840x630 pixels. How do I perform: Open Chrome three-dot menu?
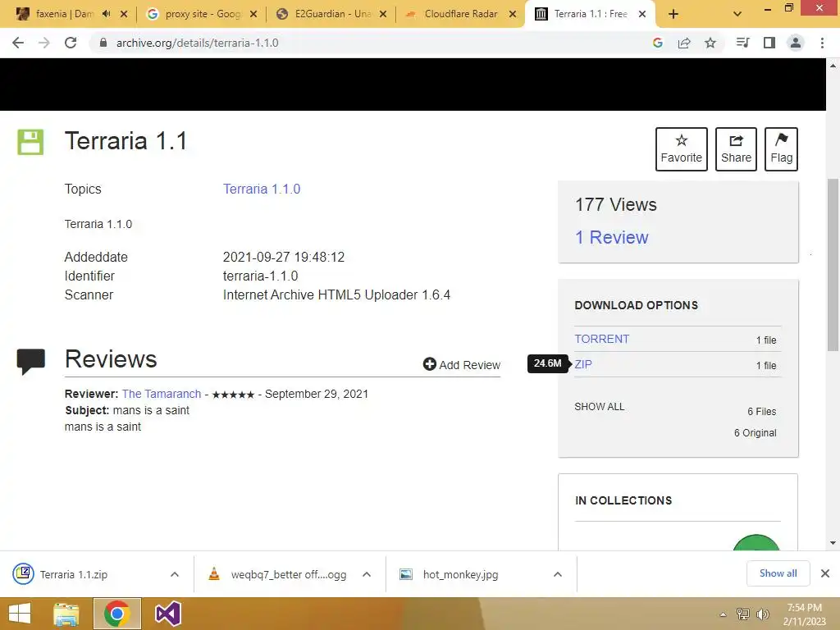pyautogui.click(x=822, y=43)
